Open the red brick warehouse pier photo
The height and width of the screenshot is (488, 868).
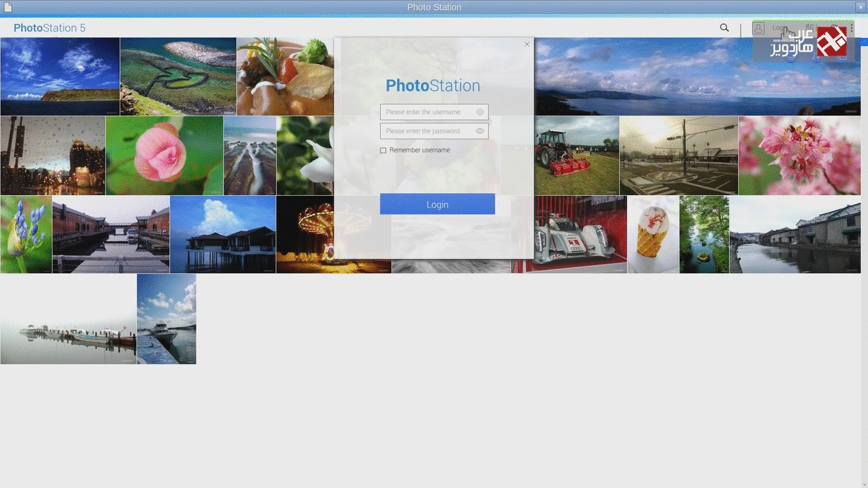[111, 234]
